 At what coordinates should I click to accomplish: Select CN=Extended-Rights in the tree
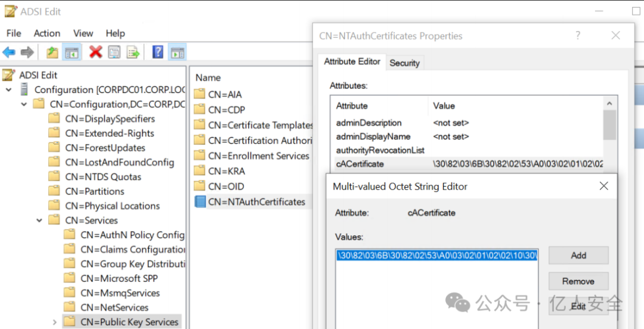pos(110,133)
